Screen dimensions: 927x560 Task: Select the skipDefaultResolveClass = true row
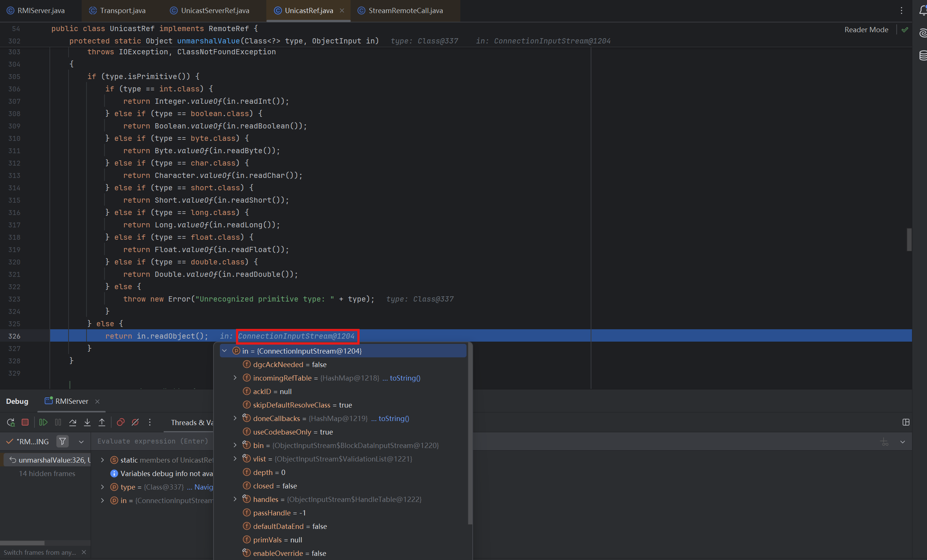(x=343, y=405)
